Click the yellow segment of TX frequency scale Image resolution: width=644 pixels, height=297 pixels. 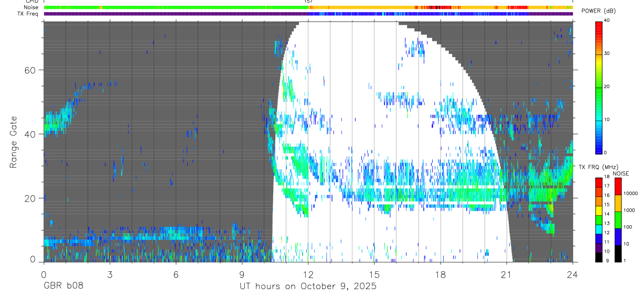coord(599,211)
